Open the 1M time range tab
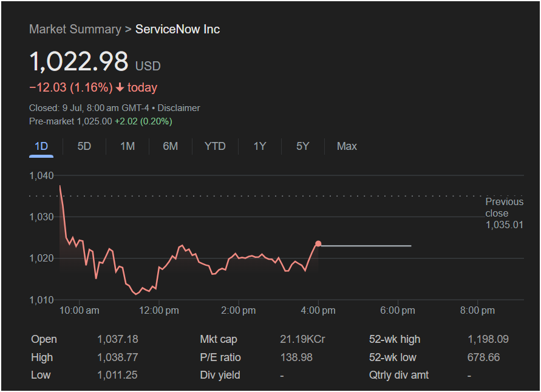 click(128, 146)
